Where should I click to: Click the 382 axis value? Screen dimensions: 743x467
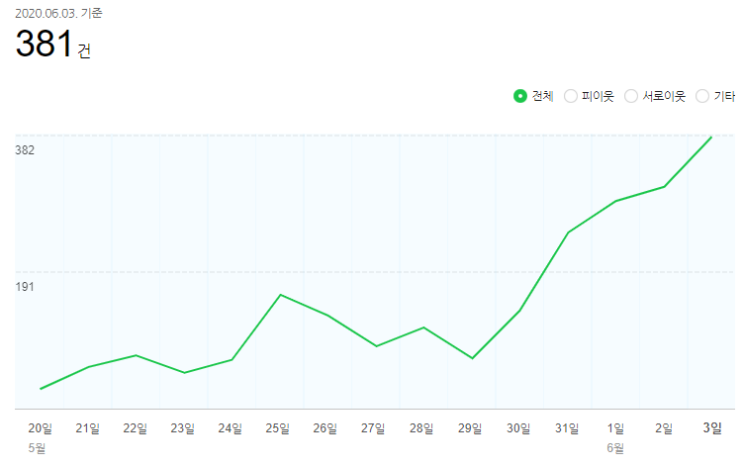[x=25, y=150]
